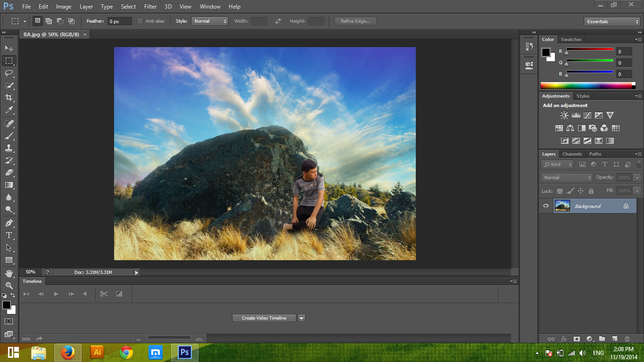Open Firefox from the taskbar
The image size is (644, 362).
coord(68,352)
